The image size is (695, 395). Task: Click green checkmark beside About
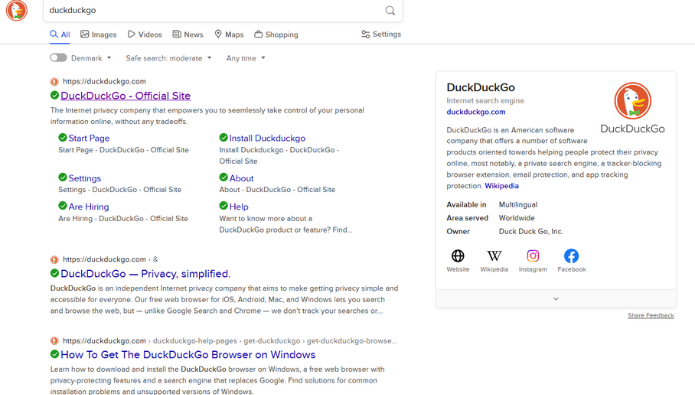[x=223, y=177]
